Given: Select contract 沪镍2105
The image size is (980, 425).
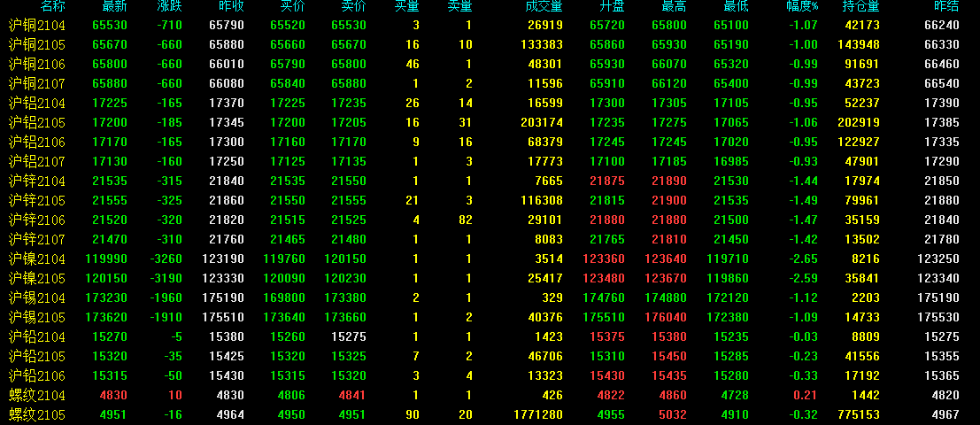Looking at the screenshot, I should click(37, 278).
